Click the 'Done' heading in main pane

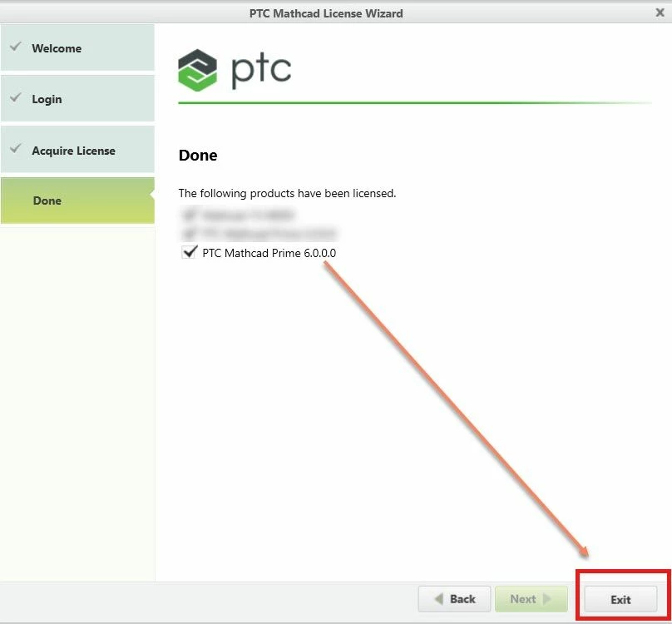198,156
